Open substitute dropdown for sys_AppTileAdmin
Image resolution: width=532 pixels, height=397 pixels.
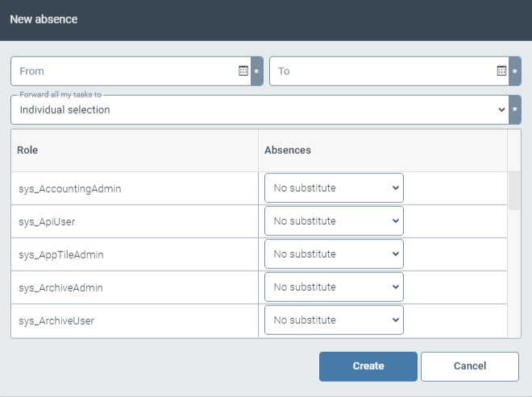pyautogui.click(x=334, y=254)
